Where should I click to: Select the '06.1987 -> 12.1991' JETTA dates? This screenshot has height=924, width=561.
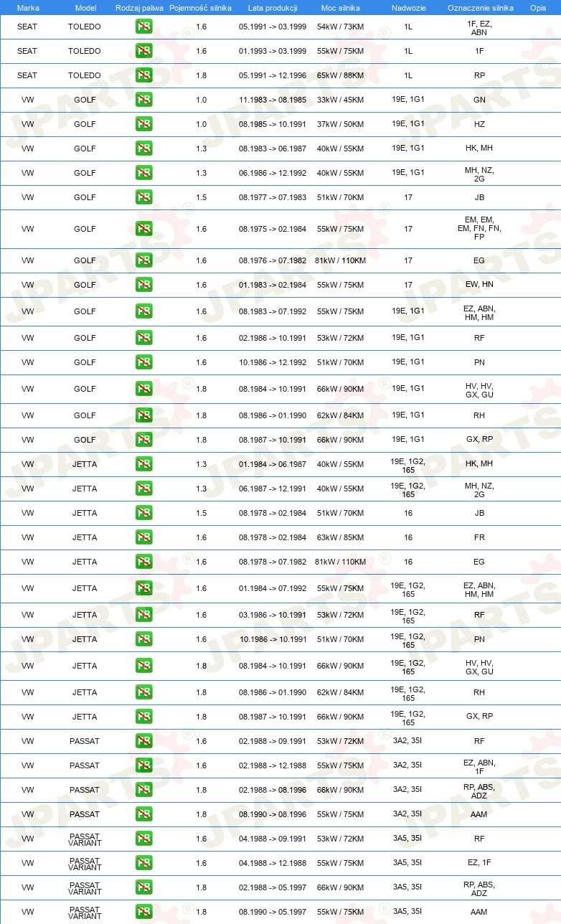(273, 489)
